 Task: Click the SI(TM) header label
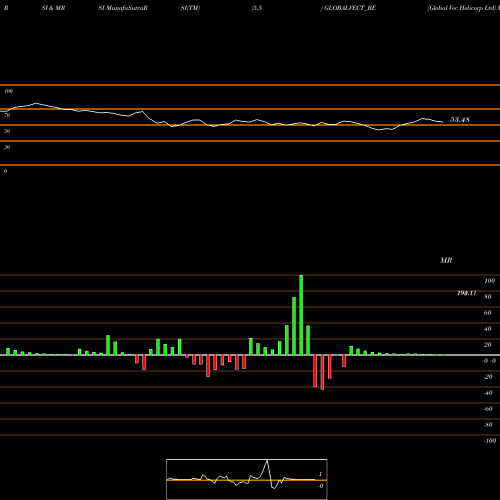[190, 8]
